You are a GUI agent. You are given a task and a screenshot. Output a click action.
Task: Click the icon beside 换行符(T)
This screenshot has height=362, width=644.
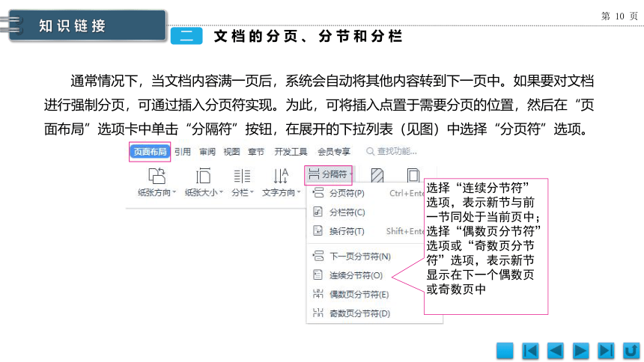[318, 230]
